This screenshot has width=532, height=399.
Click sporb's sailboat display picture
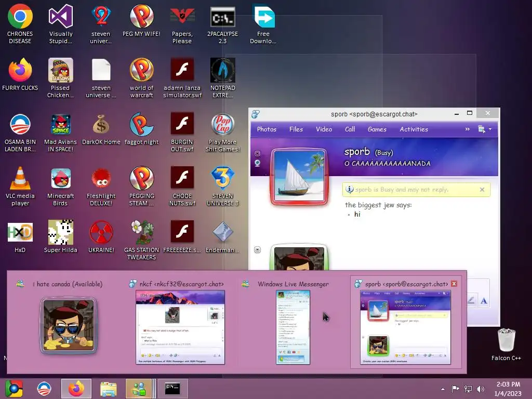point(299,177)
